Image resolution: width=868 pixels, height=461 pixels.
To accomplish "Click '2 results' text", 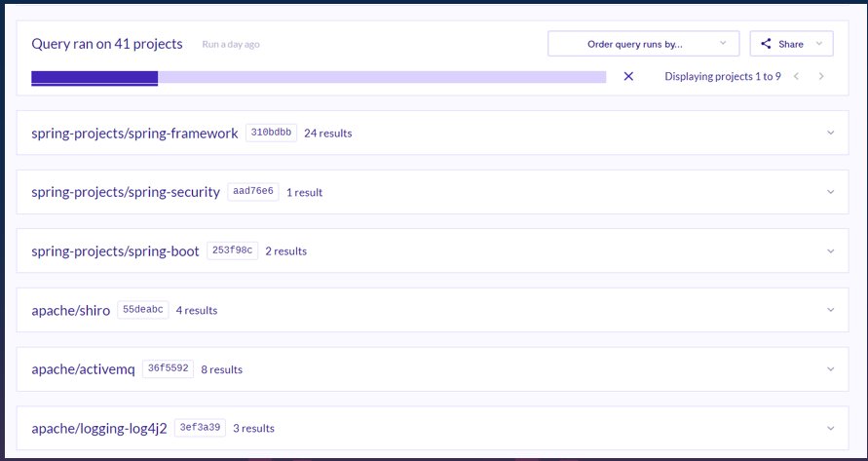I will click(286, 251).
